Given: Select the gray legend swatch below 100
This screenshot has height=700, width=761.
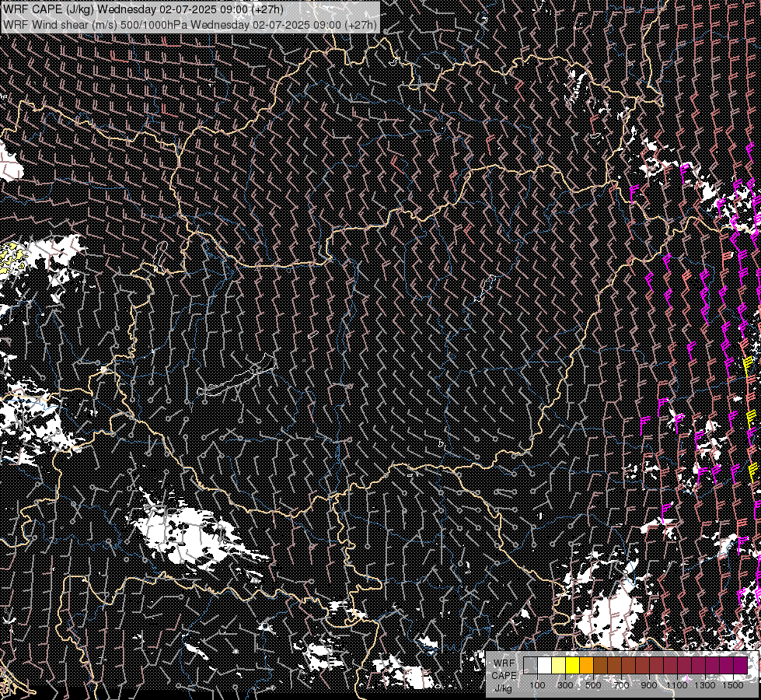Looking at the screenshot, I should click(x=530, y=666).
